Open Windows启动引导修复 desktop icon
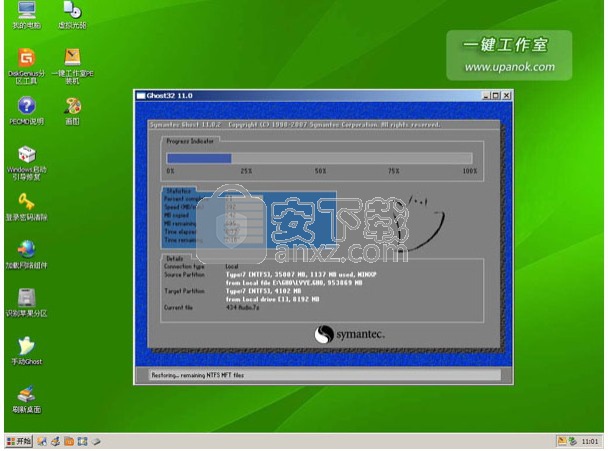Image resolution: width=608 pixels, height=451 pixels. coord(26,163)
